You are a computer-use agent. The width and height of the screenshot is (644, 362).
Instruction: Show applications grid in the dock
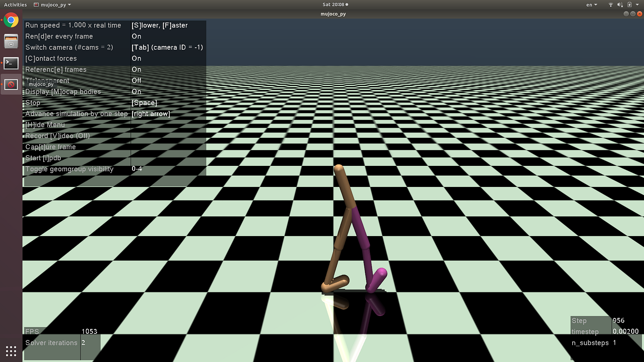click(x=11, y=351)
